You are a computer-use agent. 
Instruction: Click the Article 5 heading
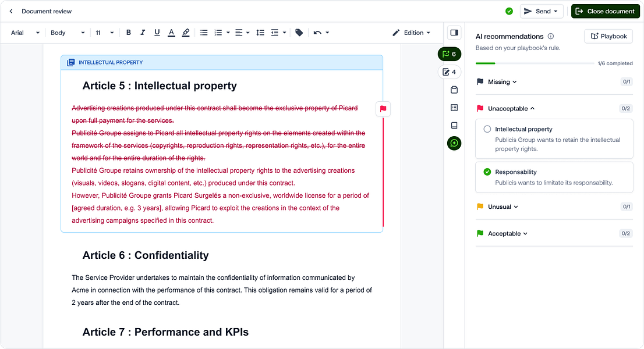tap(160, 86)
